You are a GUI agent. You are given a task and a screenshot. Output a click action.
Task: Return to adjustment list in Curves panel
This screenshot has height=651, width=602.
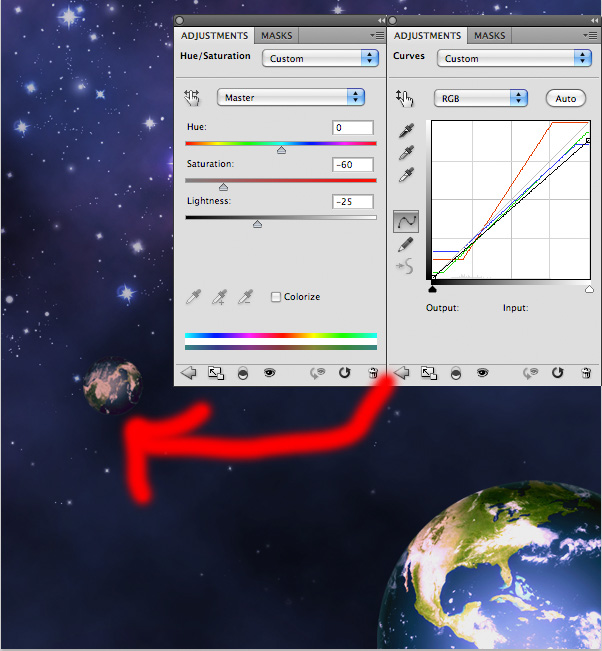coord(401,373)
